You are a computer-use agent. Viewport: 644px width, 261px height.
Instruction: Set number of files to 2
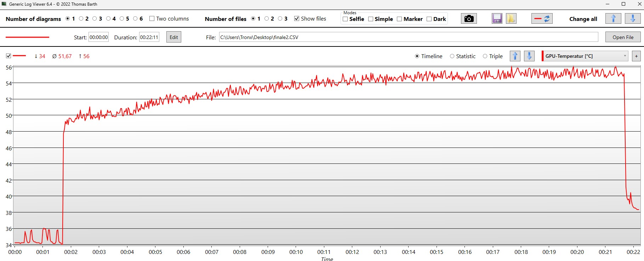tap(267, 19)
